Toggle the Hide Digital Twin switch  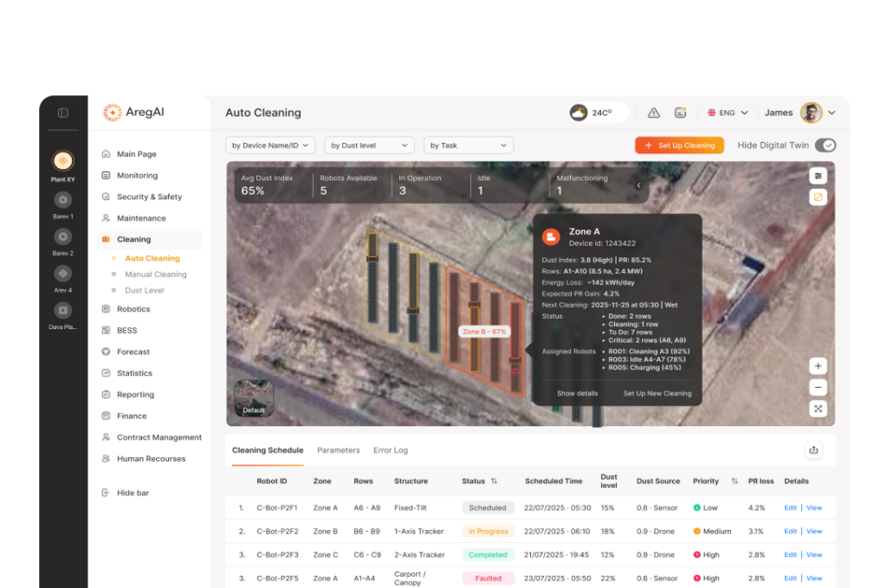pos(825,145)
